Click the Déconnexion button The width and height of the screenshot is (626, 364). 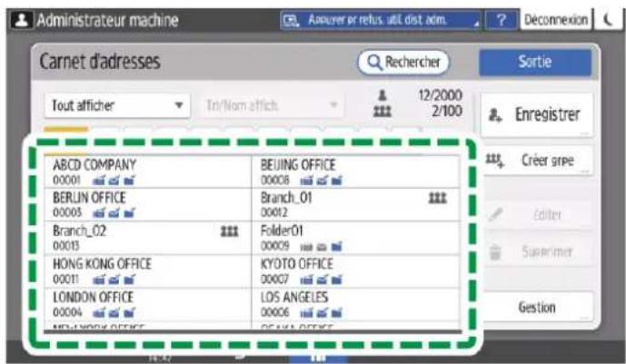[x=556, y=20]
